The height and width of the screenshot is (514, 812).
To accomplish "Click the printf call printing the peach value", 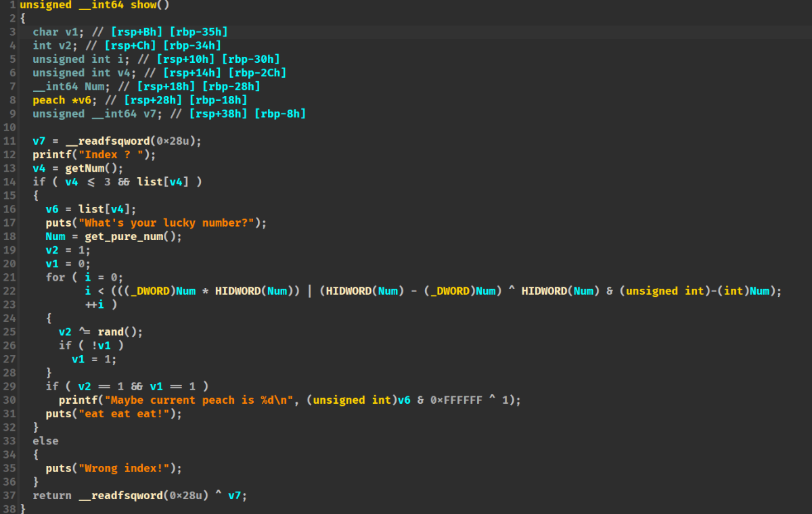I will pyautogui.click(x=78, y=400).
